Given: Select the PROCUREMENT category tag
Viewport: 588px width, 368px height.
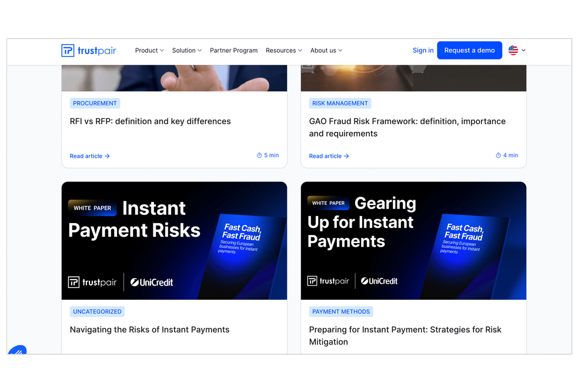Looking at the screenshot, I should [x=95, y=103].
